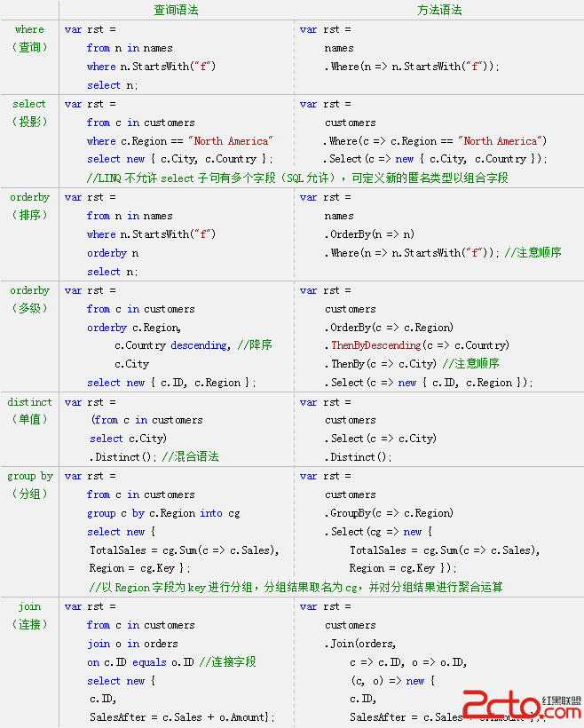Viewport: 584px width, 728px height.
Task: Click the '.Select(c => c.City)' line
Action: point(381,439)
